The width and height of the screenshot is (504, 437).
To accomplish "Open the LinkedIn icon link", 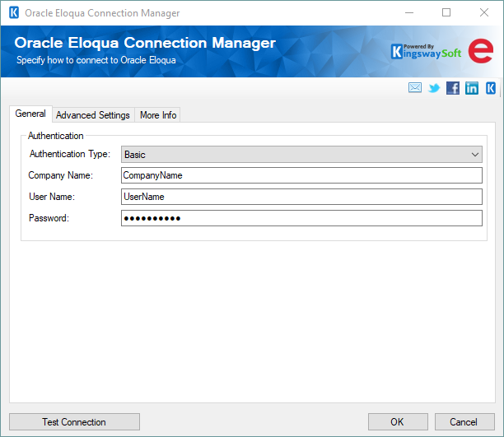I will (x=472, y=88).
